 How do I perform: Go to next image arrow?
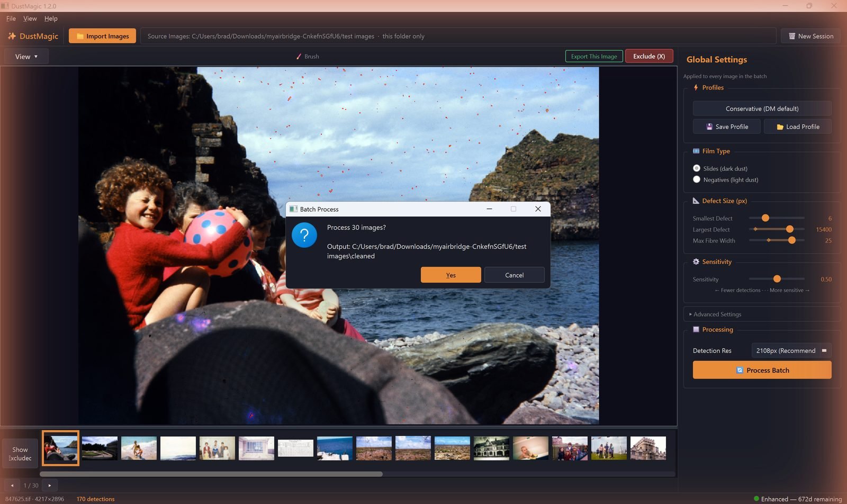click(50, 485)
